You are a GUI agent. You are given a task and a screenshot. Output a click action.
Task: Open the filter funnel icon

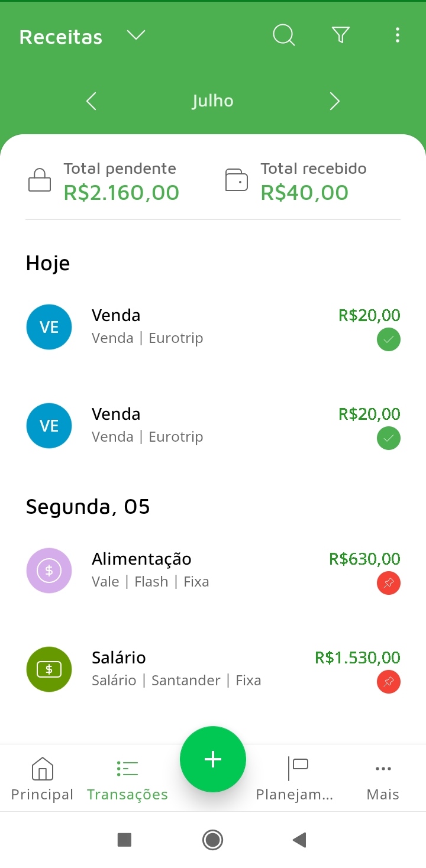(x=341, y=35)
